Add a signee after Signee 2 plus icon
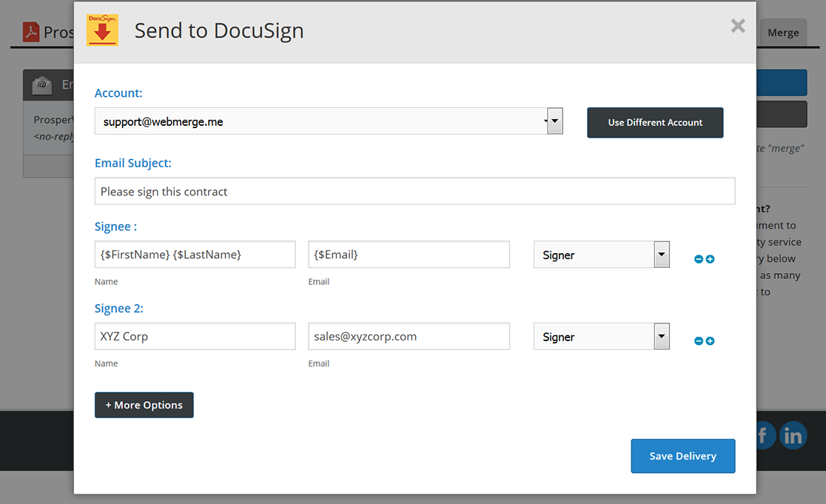The image size is (826, 504). click(711, 341)
